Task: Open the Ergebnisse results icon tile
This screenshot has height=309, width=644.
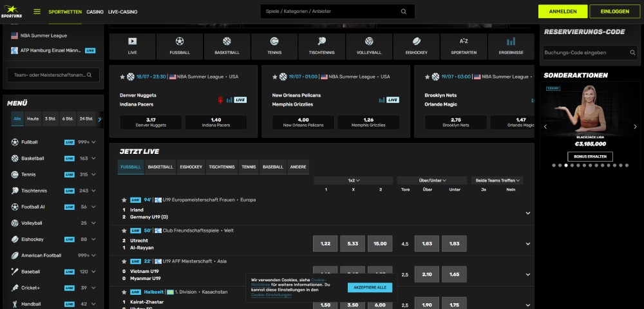Action: coord(511,46)
